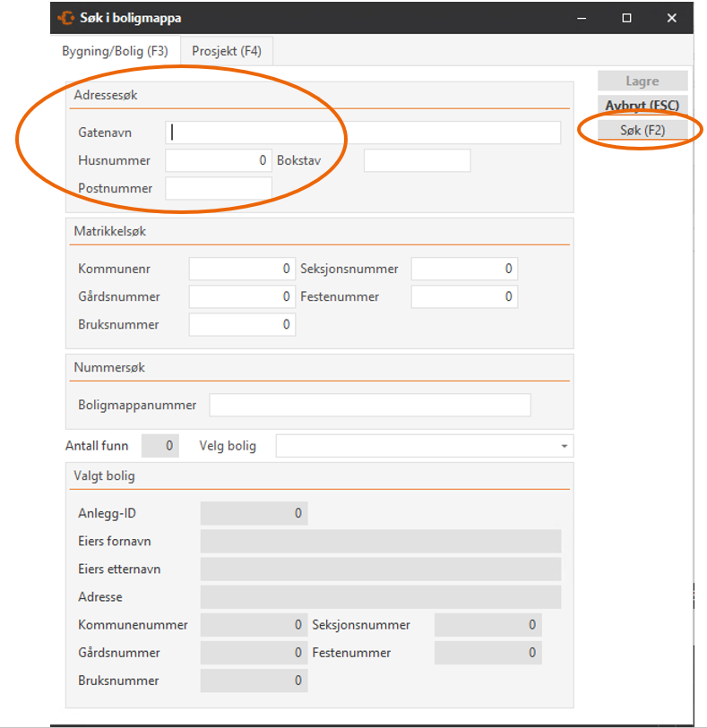
Task: Click the Seksjonsnummer field in Matrikkelsøk
Action: coord(464,269)
